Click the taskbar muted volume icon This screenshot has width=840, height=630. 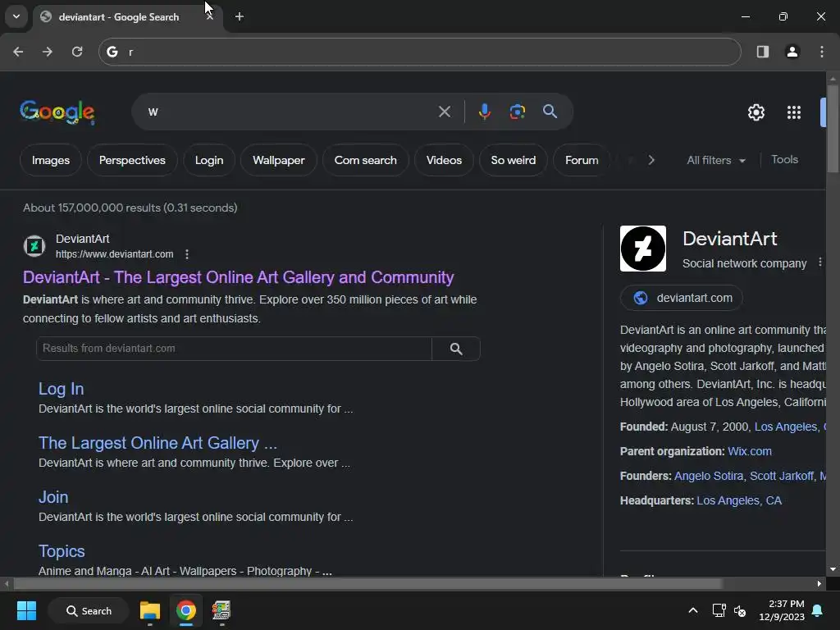click(740, 610)
